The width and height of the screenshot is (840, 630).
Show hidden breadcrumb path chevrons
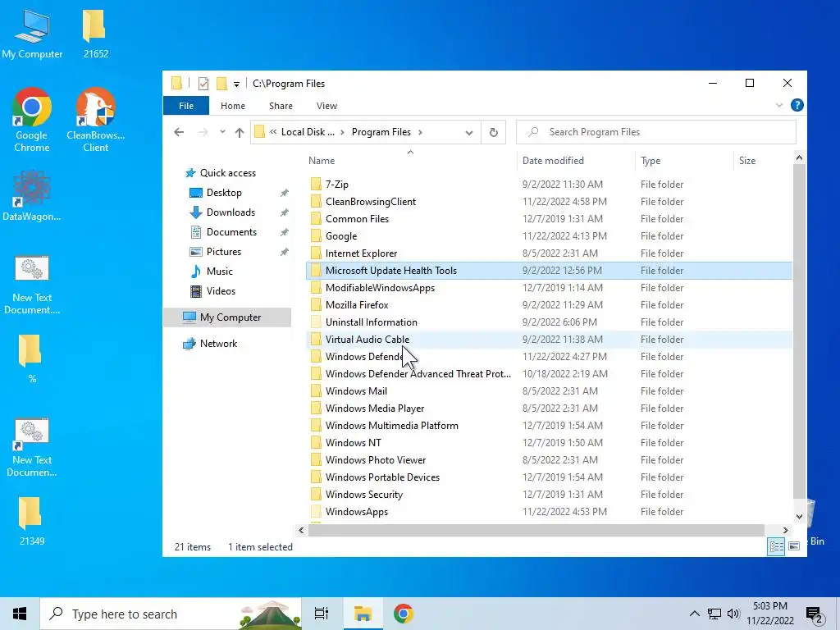coord(273,132)
